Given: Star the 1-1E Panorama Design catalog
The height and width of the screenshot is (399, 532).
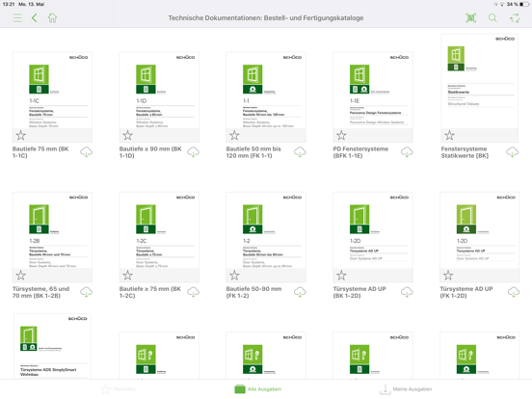Looking at the screenshot, I should 341,135.
